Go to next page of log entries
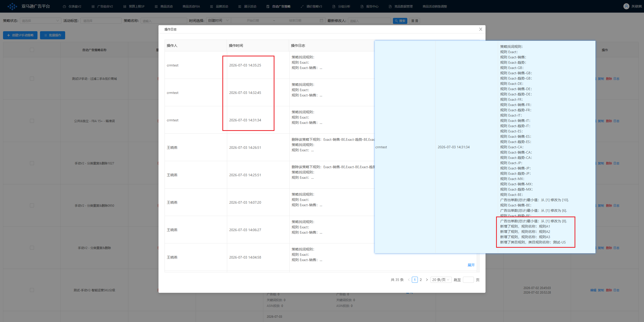Screen dimensions: 644x322 pos(427,280)
